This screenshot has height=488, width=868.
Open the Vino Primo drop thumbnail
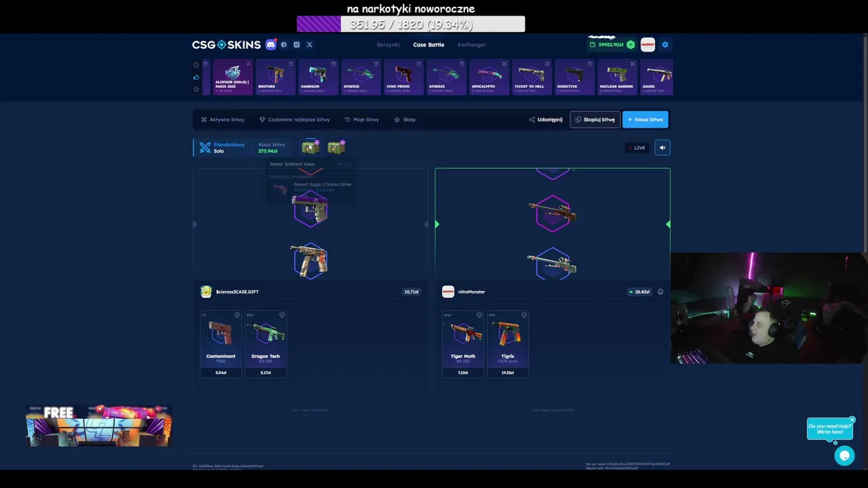click(403, 77)
